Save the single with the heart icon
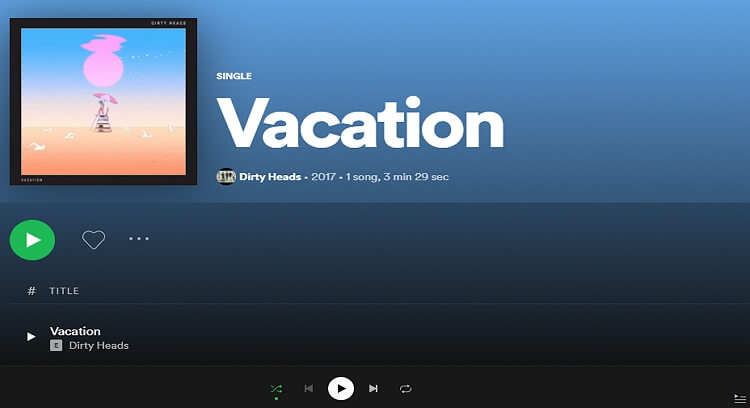Screen dimensions: 750x408 (x=93, y=240)
